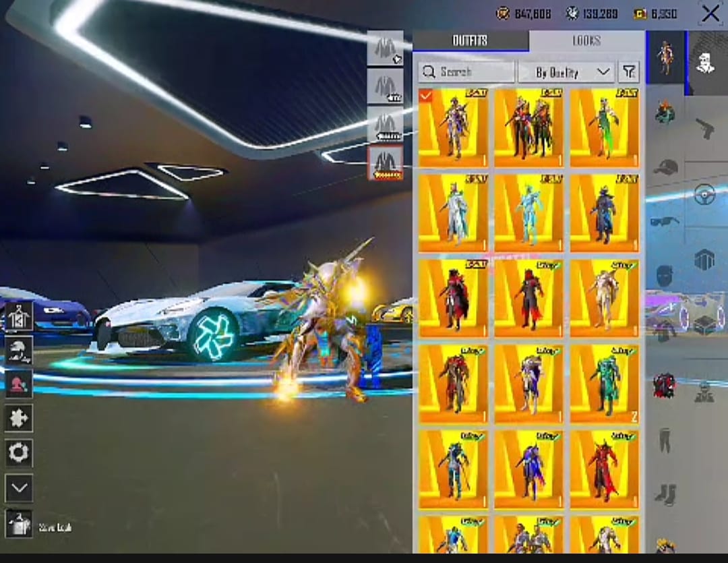Open the character outfit category icon
The width and height of the screenshot is (728, 563).
tap(665, 58)
